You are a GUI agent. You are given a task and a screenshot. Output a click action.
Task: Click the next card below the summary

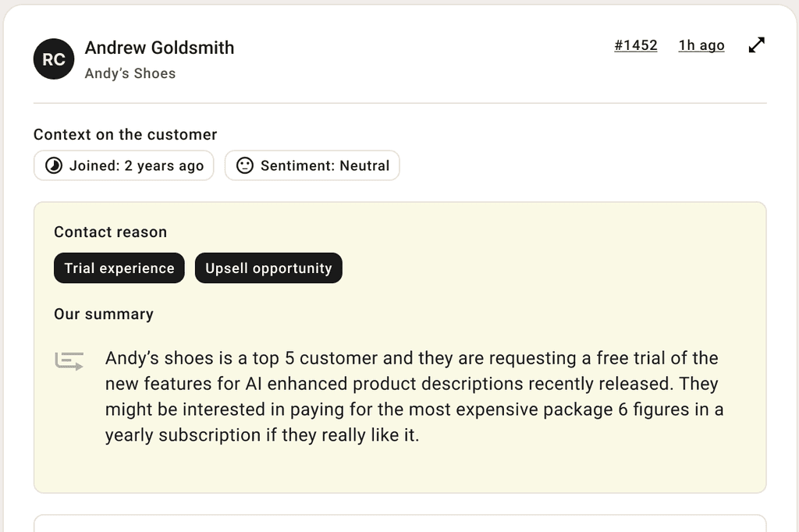tap(400, 523)
